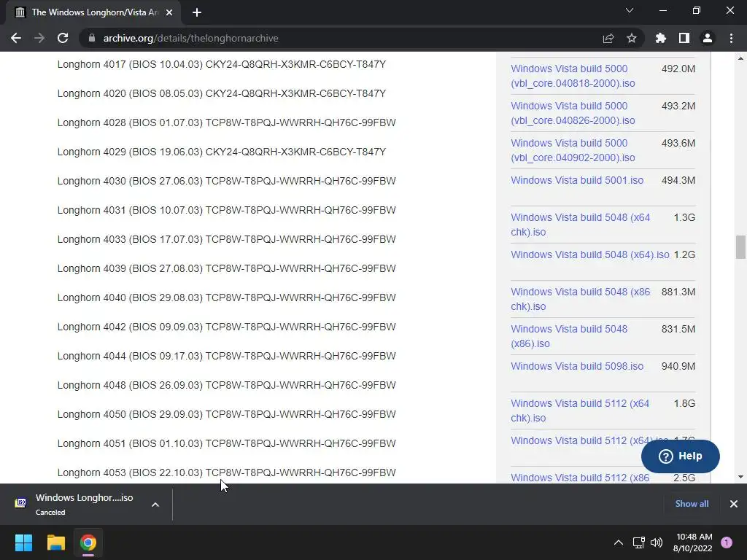Viewport: 747px width, 560px height.
Task: Click the Longhorn 4050 key line
Action: (x=226, y=414)
